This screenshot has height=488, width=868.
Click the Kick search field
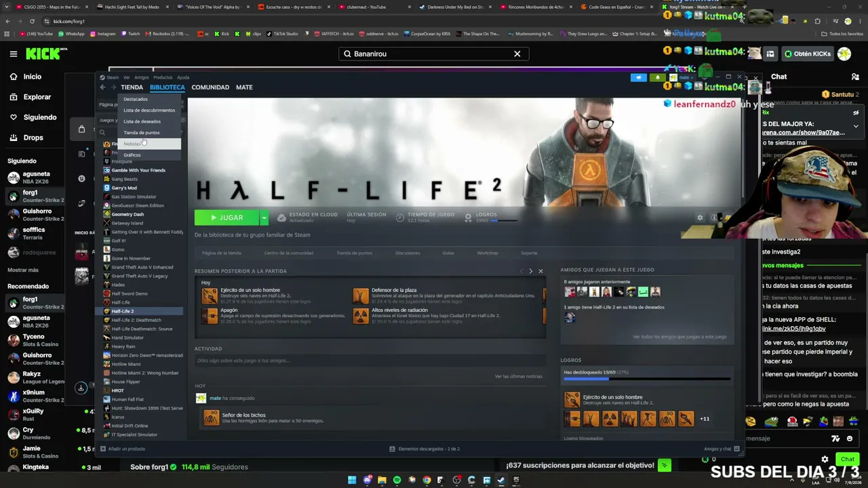434,54
